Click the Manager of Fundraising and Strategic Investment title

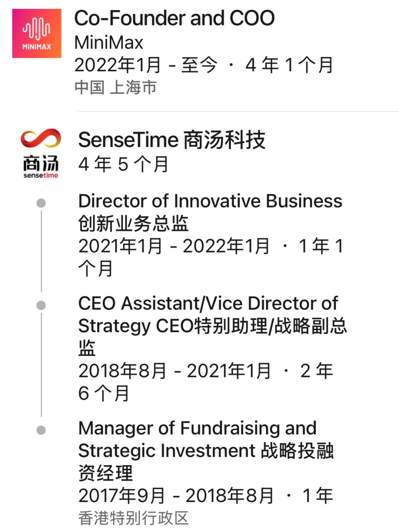[x=197, y=428]
